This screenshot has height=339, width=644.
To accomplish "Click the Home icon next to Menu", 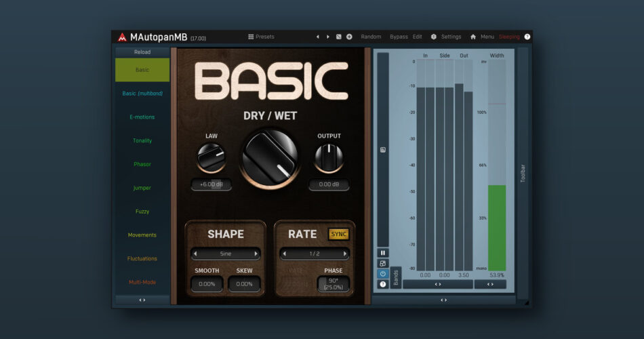I will [473, 37].
